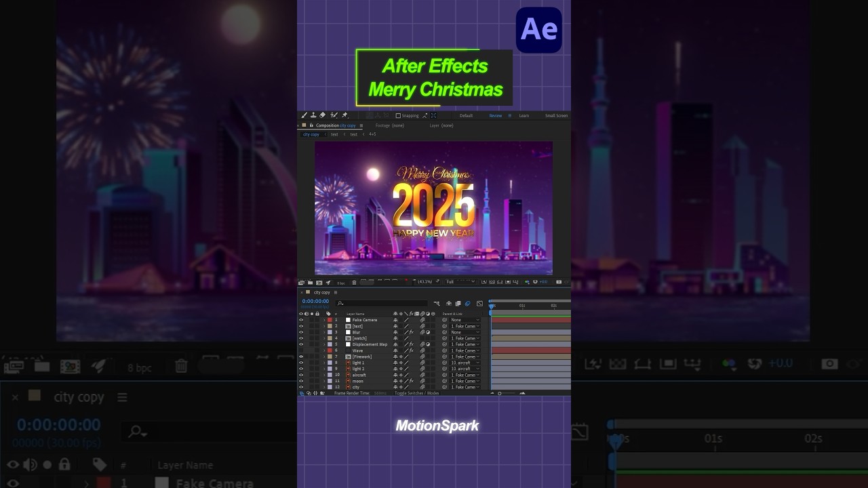Click the current timecode 0:00:00:00

coord(315,301)
